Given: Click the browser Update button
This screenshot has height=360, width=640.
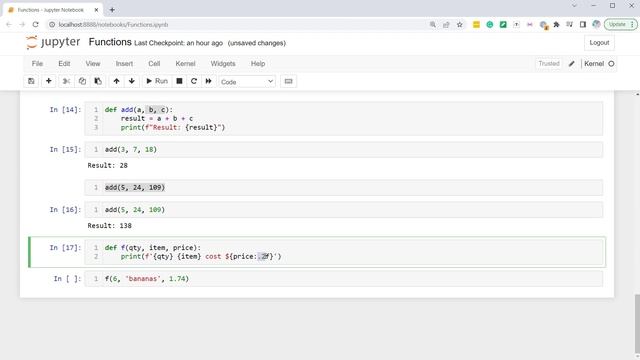Looking at the screenshot, I should coord(620,24).
